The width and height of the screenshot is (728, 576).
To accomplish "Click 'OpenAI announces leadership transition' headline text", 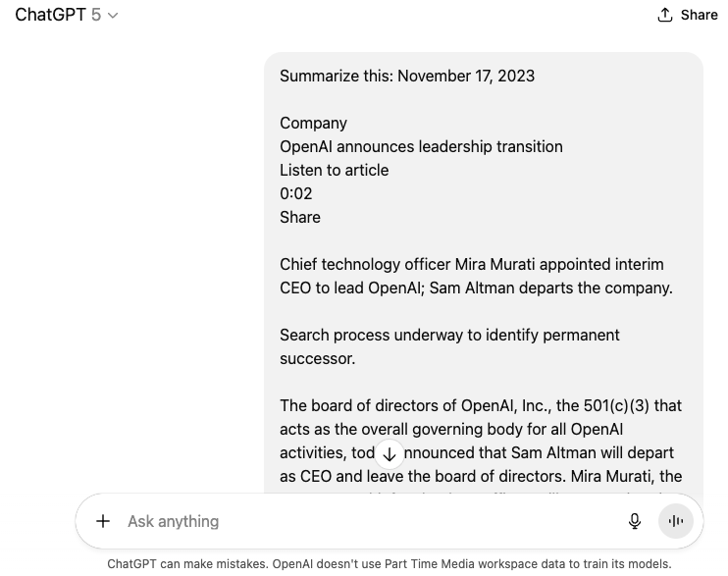I will click(421, 146).
